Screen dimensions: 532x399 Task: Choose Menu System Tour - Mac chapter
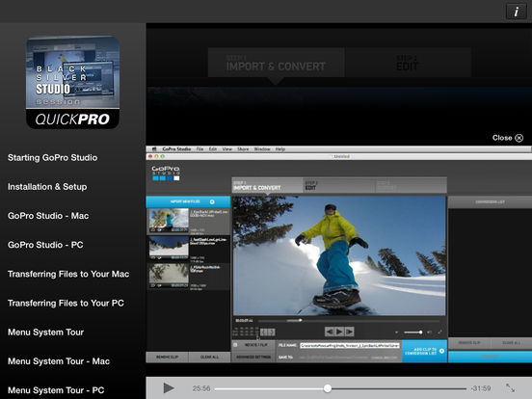[59, 361]
